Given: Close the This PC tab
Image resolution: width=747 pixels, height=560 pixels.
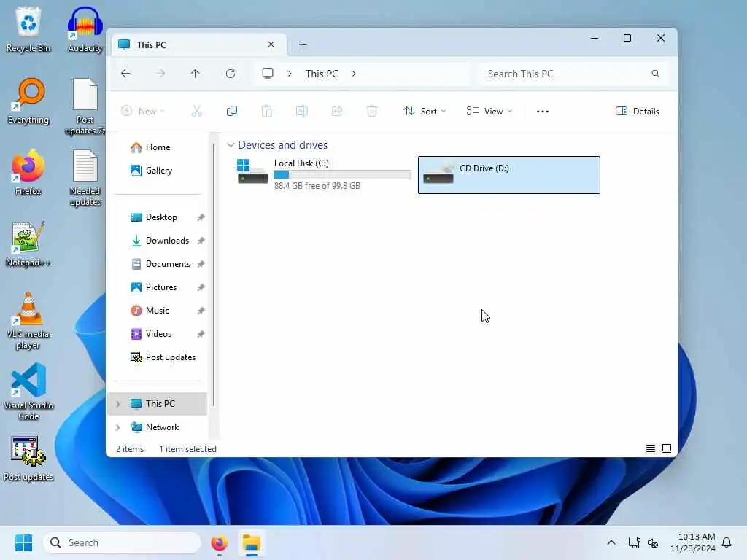Looking at the screenshot, I should click(271, 44).
